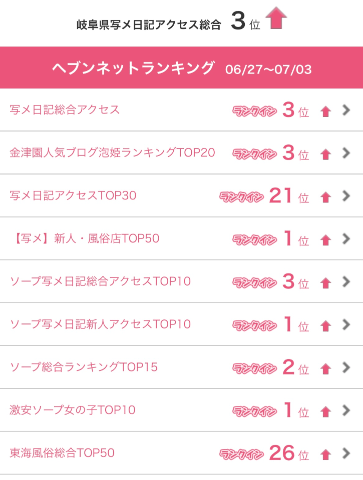Click the ランクイン badge in 写メ日記アクセスTOP30 row
This screenshot has width=363, height=480.
click(x=242, y=197)
